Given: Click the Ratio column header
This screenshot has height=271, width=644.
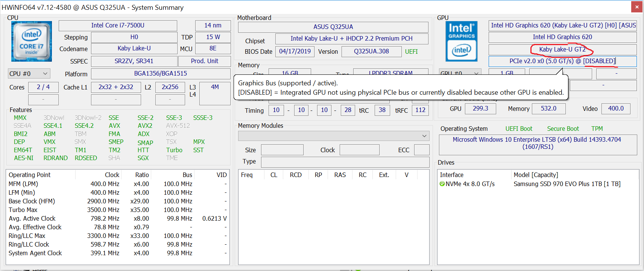Looking at the screenshot, I should [142, 175].
